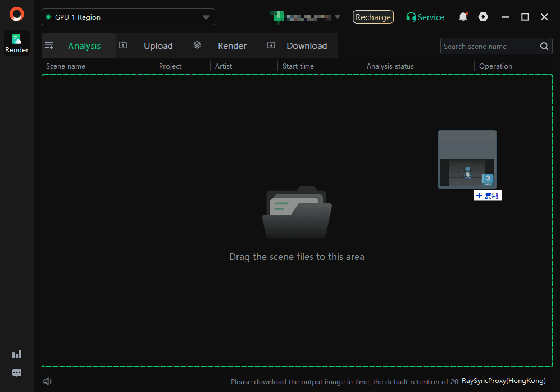The height and width of the screenshot is (392, 560).
Task: Click the Service headset icon
Action: (411, 17)
